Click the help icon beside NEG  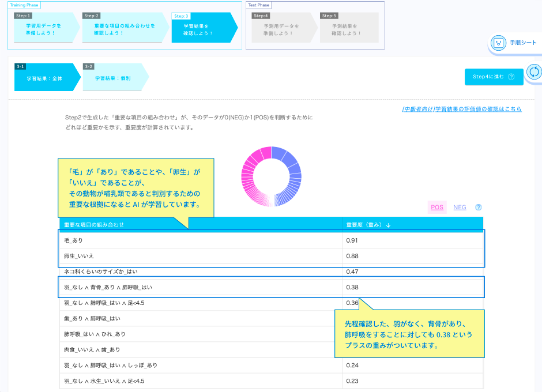coord(479,208)
